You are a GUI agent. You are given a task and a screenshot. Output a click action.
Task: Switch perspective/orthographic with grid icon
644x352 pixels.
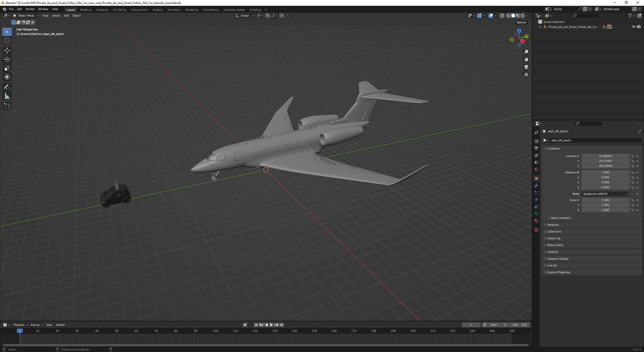click(x=526, y=75)
